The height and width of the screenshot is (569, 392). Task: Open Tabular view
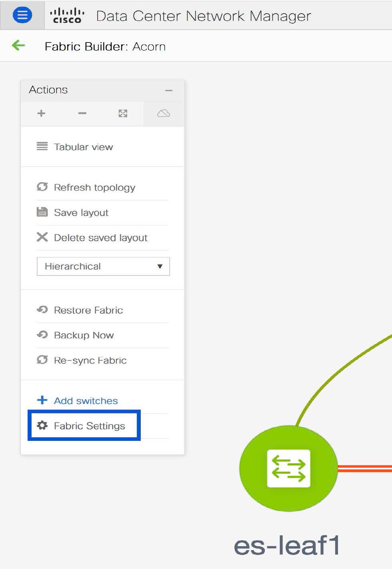pyautogui.click(x=83, y=147)
